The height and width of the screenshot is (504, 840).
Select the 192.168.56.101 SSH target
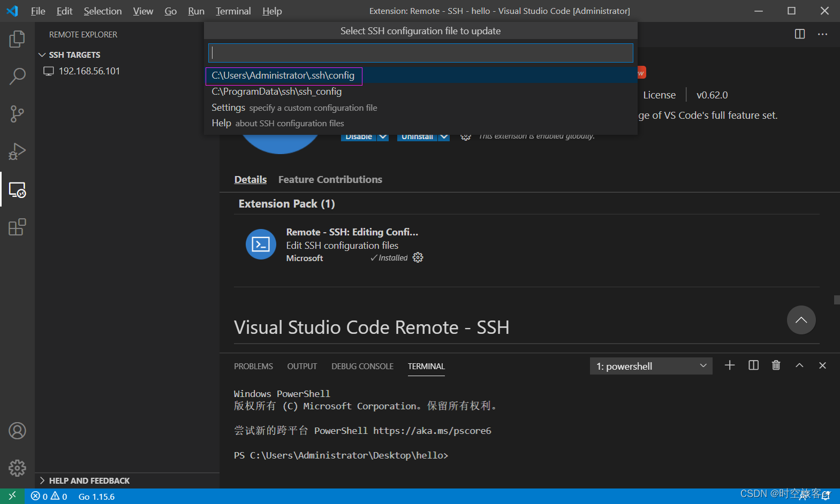127,71
